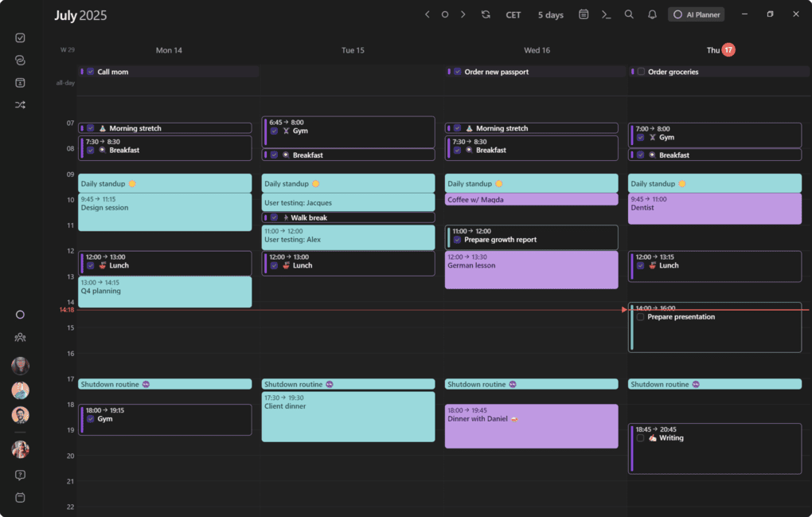The height and width of the screenshot is (517, 812).
Task: Open notifications bell
Action: tap(652, 14)
